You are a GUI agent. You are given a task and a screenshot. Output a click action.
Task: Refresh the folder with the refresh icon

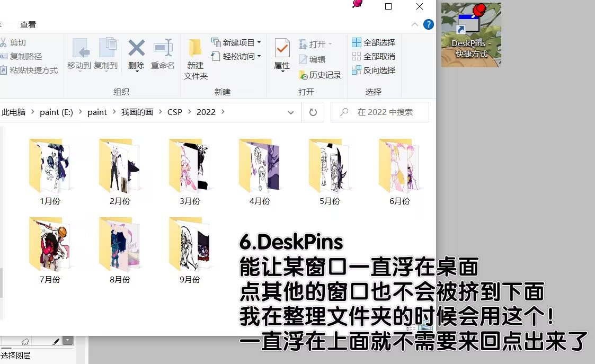click(313, 112)
